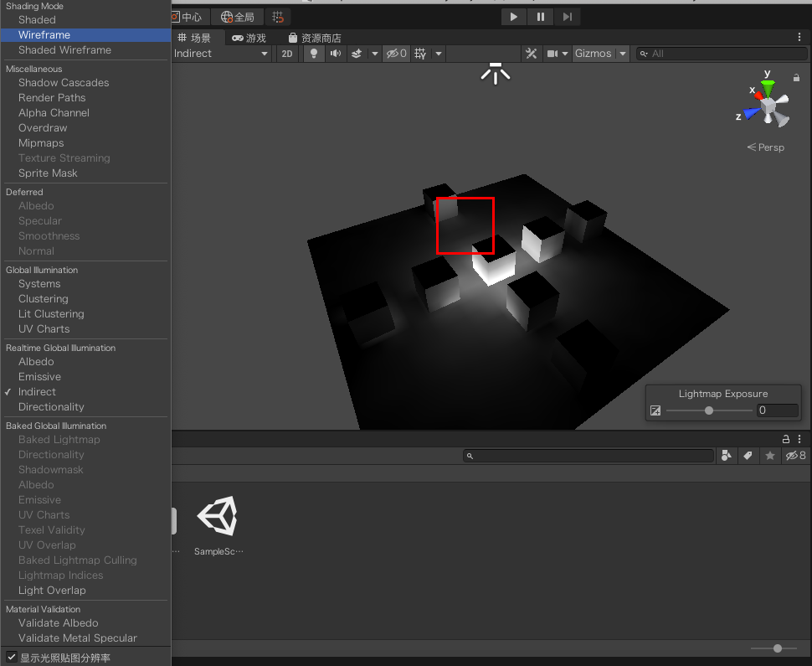Uncheck the 显示光照贴图分辨率 checkbox
The width and height of the screenshot is (812, 666).
(11, 656)
